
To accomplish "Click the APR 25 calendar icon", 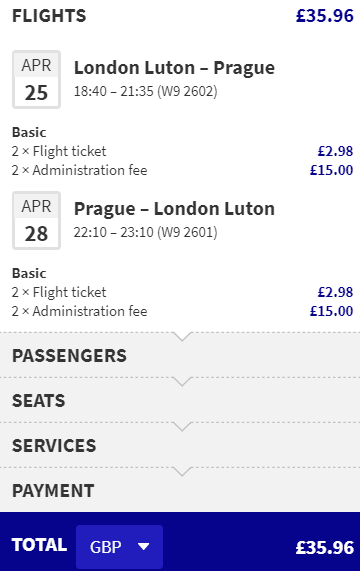I will [x=36, y=79].
